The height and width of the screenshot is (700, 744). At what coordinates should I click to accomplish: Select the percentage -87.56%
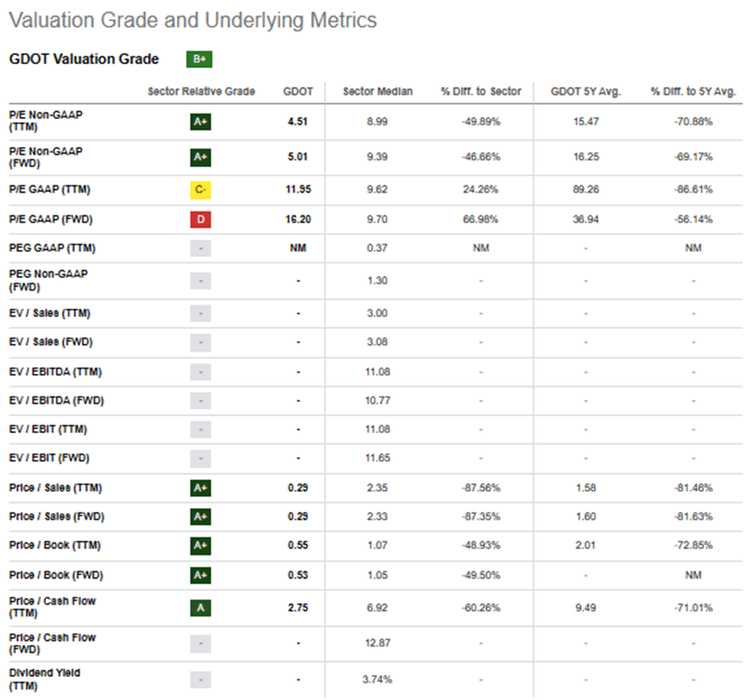tap(481, 488)
